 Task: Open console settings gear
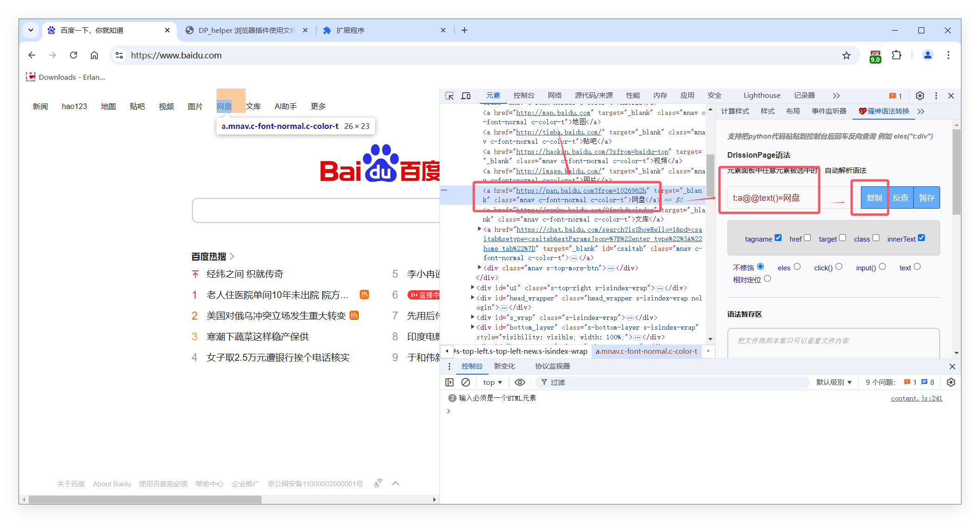click(951, 382)
